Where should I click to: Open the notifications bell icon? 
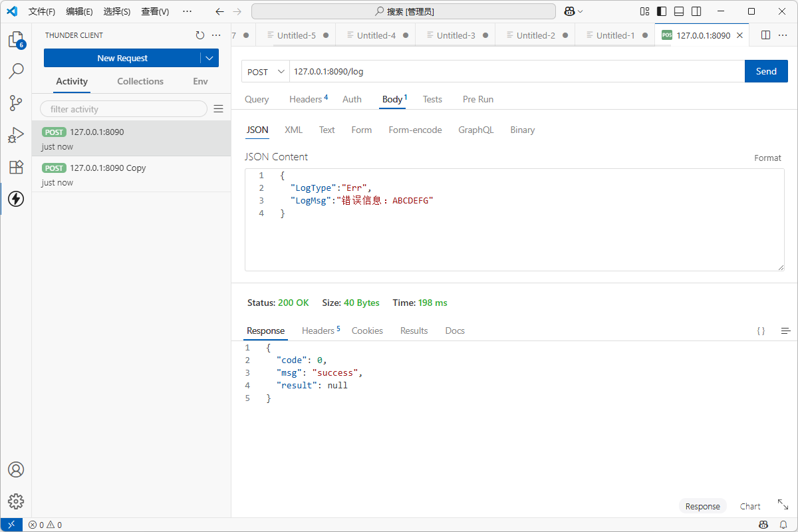point(783,525)
